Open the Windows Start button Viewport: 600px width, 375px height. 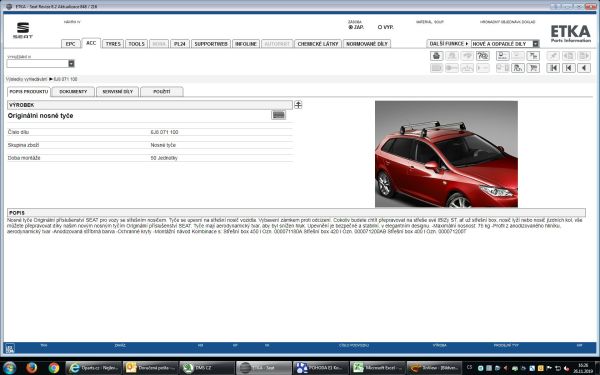click(9, 368)
